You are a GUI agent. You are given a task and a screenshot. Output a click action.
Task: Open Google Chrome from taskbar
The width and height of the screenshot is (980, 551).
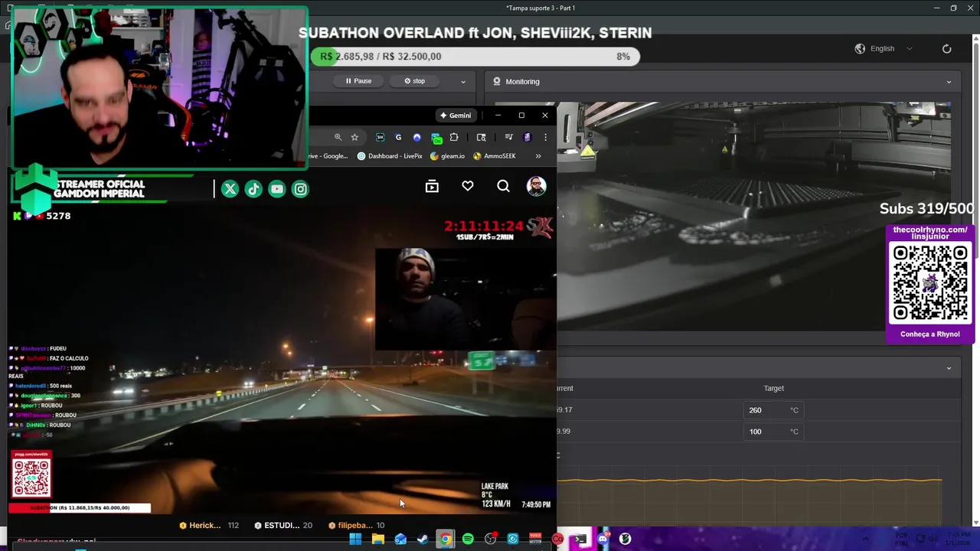tap(445, 539)
